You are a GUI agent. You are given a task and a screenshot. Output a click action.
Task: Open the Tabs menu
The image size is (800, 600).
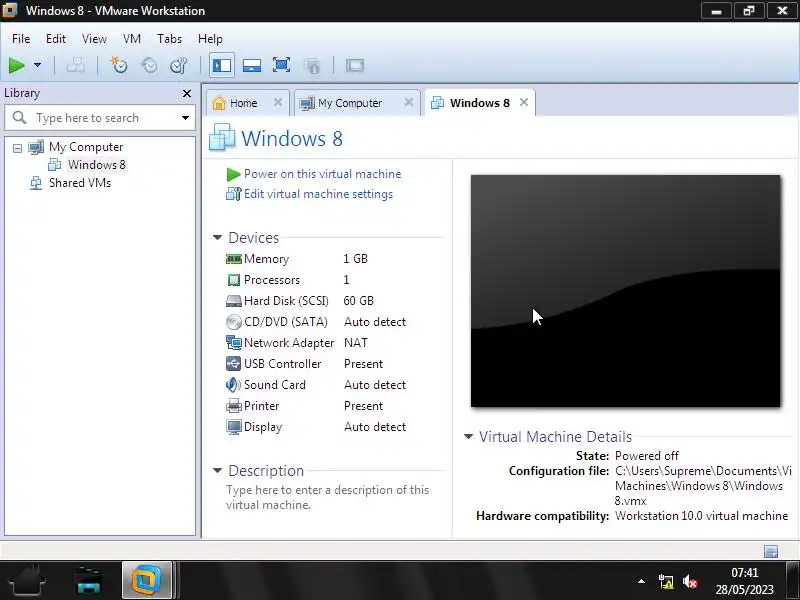pos(169,39)
